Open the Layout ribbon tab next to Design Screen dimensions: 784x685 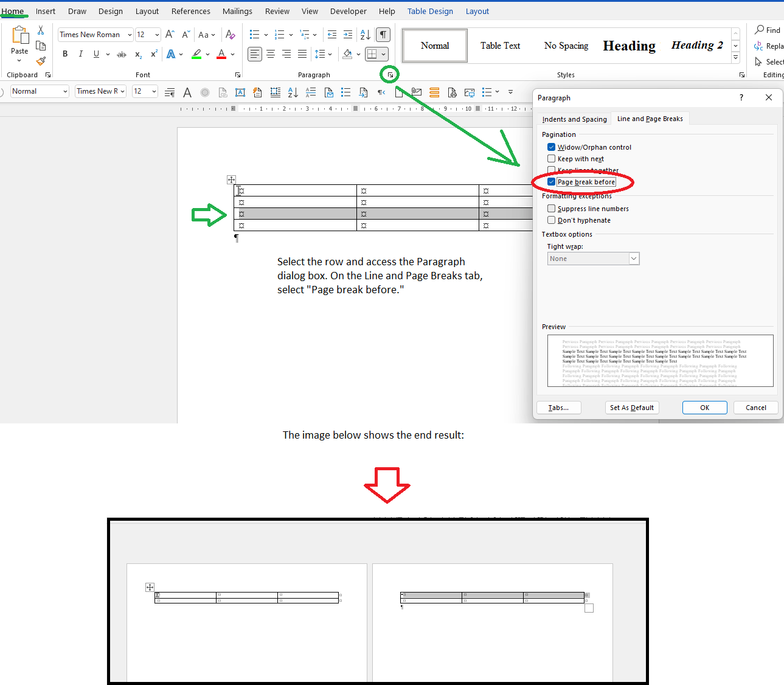point(147,11)
